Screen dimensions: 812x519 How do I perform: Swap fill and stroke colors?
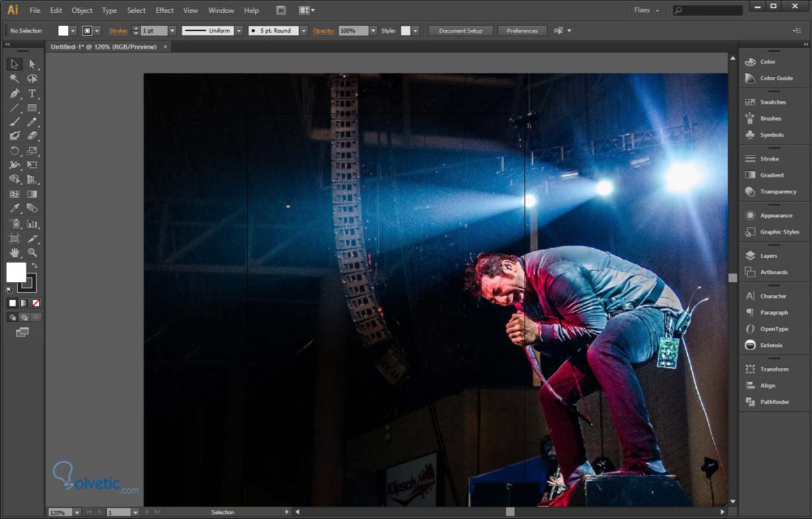coord(34,265)
